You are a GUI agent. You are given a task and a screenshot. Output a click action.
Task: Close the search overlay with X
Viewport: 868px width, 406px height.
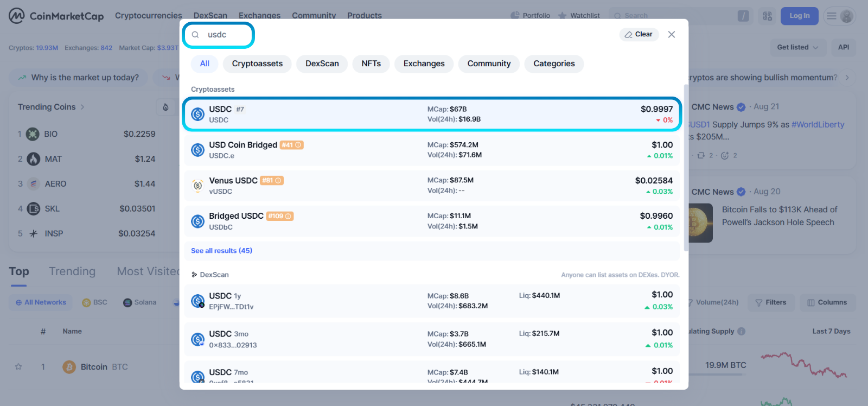(x=672, y=34)
